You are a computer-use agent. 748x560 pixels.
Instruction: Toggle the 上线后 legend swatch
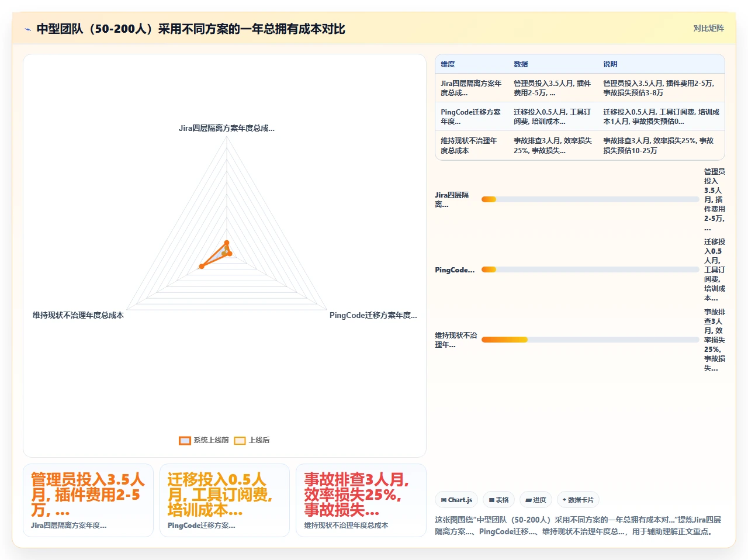tap(240, 440)
